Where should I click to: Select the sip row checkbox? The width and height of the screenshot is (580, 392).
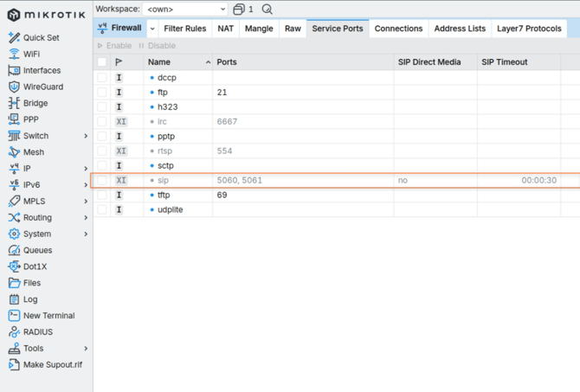tap(102, 180)
